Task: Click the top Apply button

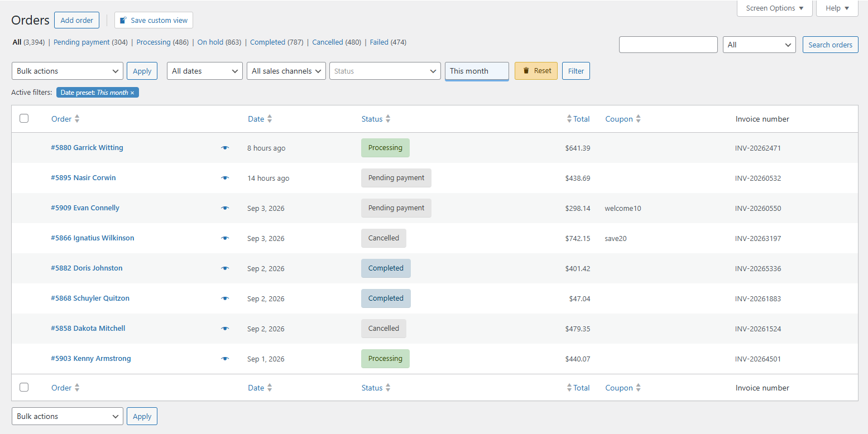Action: (142, 71)
